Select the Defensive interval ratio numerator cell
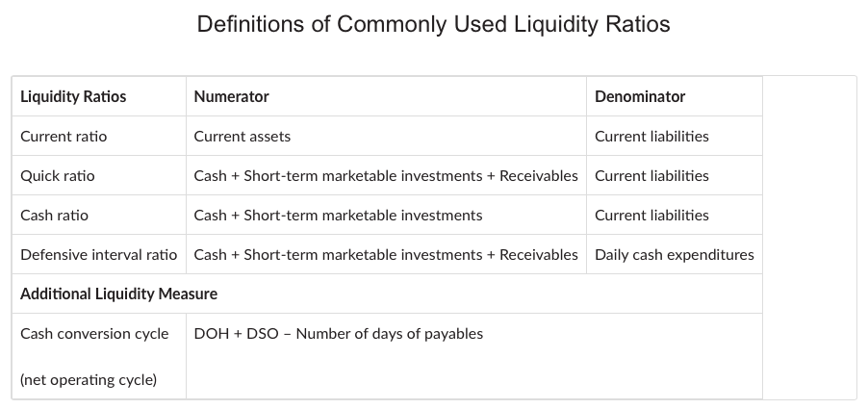Screen dimensions: 868x409 [x=386, y=255]
